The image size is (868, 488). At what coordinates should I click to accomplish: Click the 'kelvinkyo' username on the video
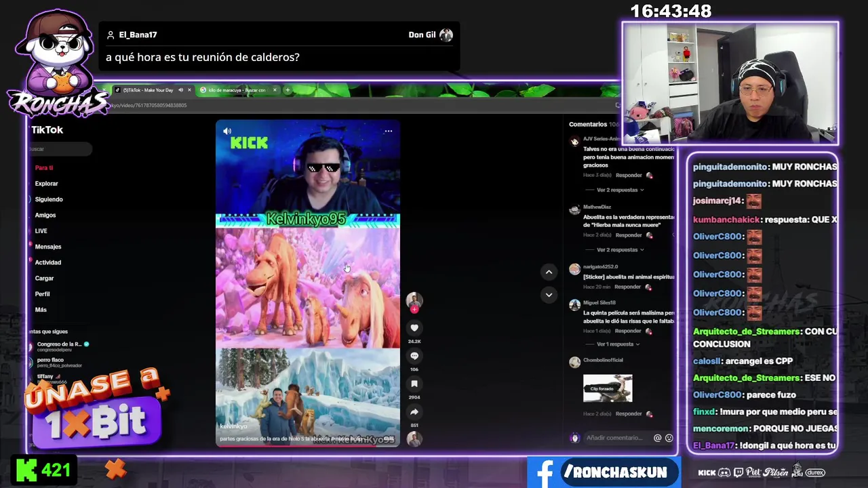[x=233, y=426]
